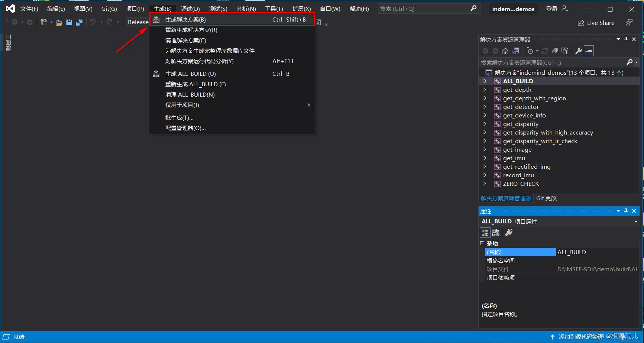Click the redo toolbar icon
The width and height of the screenshot is (644, 343).
click(x=109, y=22)
